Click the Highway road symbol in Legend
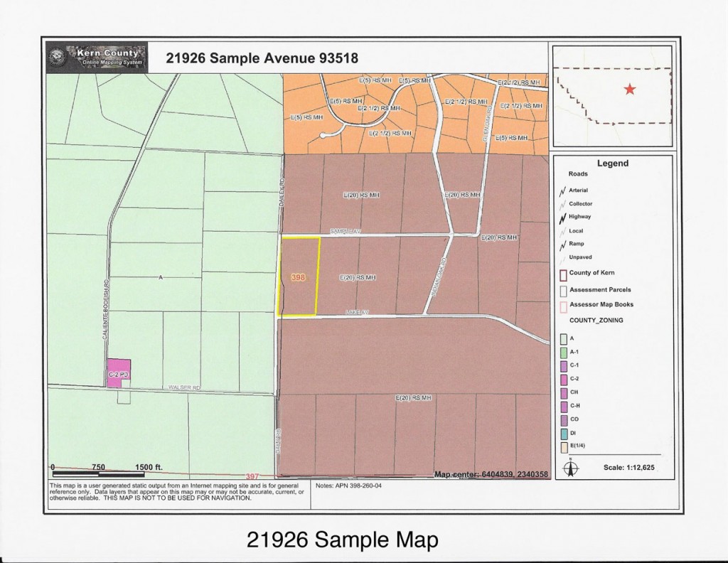Image resolution: width=728 pixels, height=563 pixels. click(x=562, y=216)
